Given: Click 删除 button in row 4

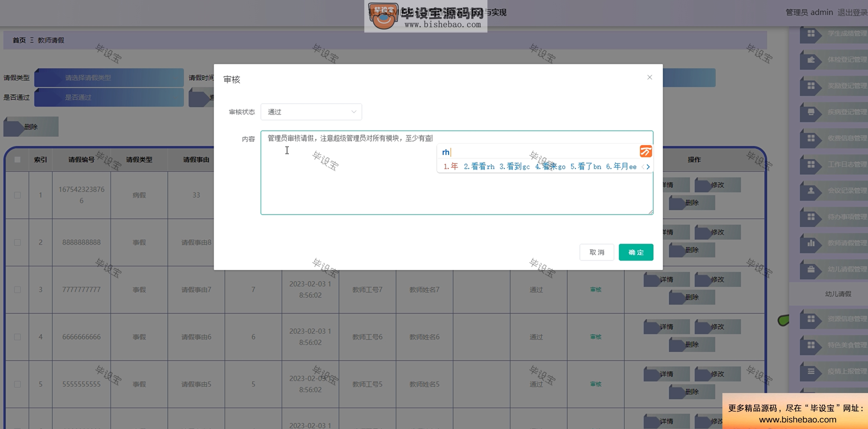Looking at the screenshot, I should [x=692, y=344].
